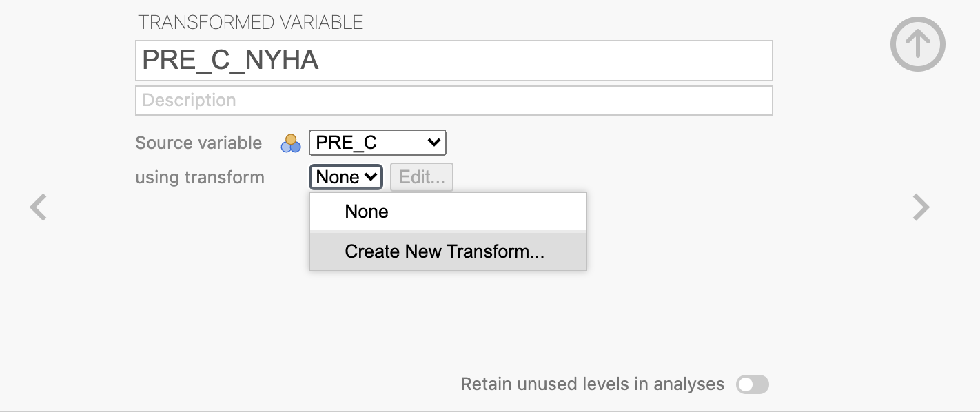Click the 'using transform' label
This screenshot has width=980, height=412.
pyautogui.click(x=200, y=177)
